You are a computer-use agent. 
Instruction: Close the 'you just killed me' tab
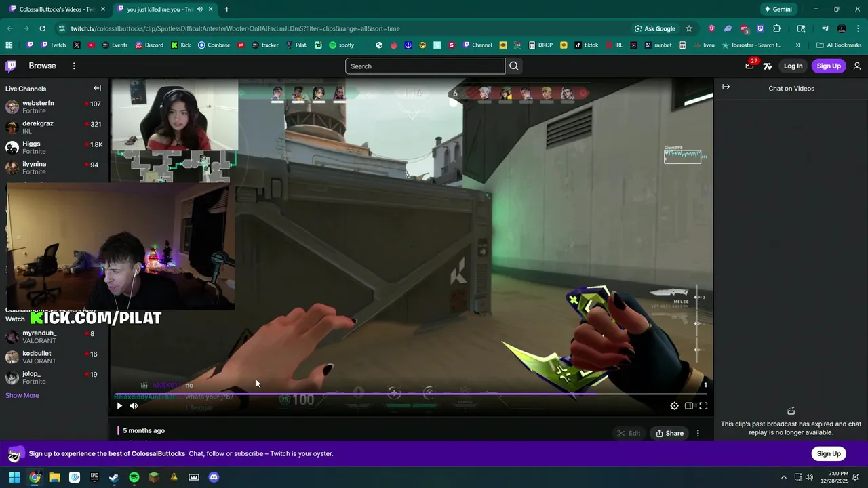[x=210, y=9]
